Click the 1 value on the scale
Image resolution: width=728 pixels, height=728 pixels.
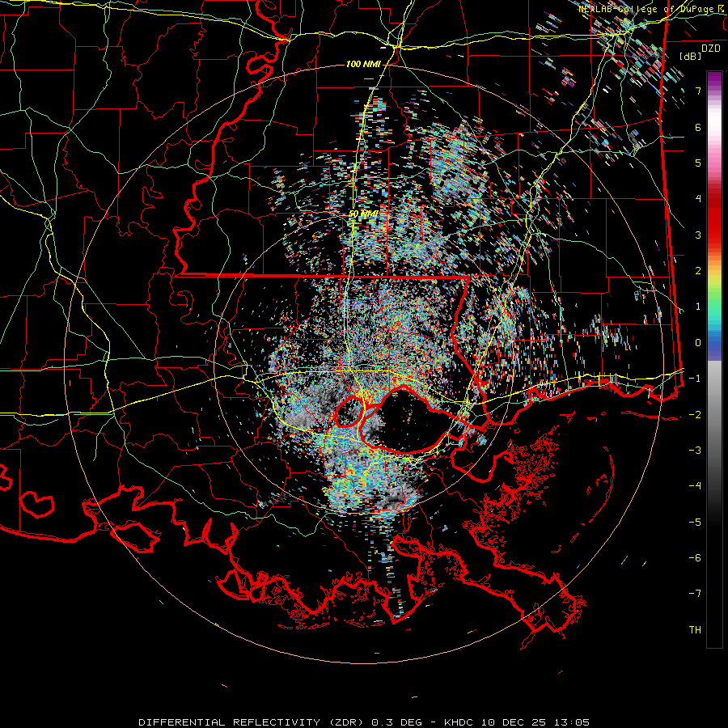(x=698, y=307)
